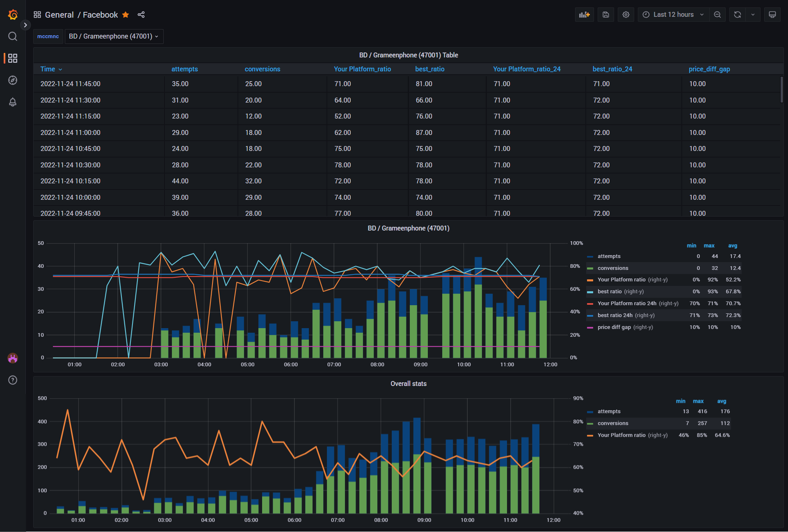Click the mccmnc variable label
Screen dimensions: 788x532
[48, 36]
